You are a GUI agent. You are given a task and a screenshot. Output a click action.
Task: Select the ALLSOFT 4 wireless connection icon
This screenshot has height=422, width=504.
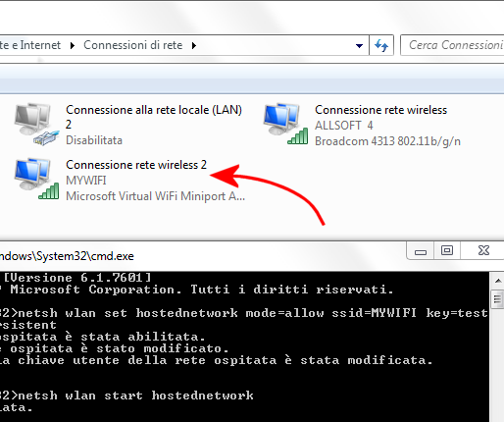(286, 124)
